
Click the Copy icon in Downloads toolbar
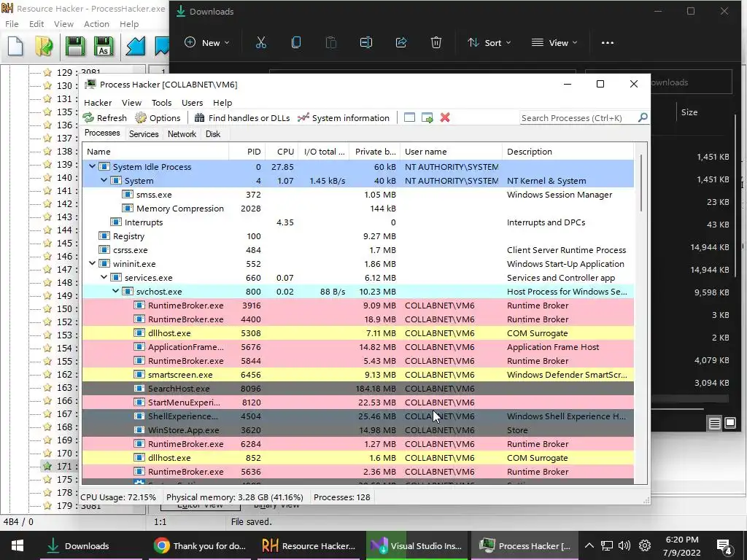(296, 43)
